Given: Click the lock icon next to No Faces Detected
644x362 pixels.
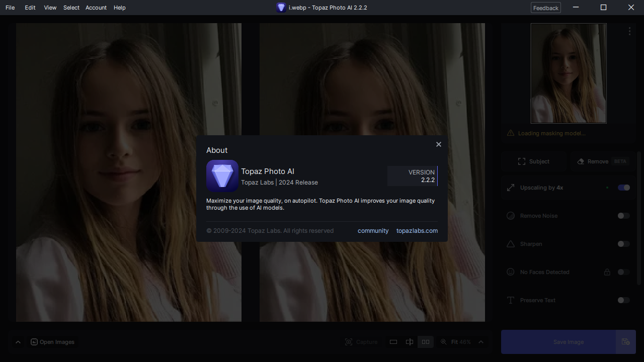Looking at the screenshot, I should [x=607, y=271].
